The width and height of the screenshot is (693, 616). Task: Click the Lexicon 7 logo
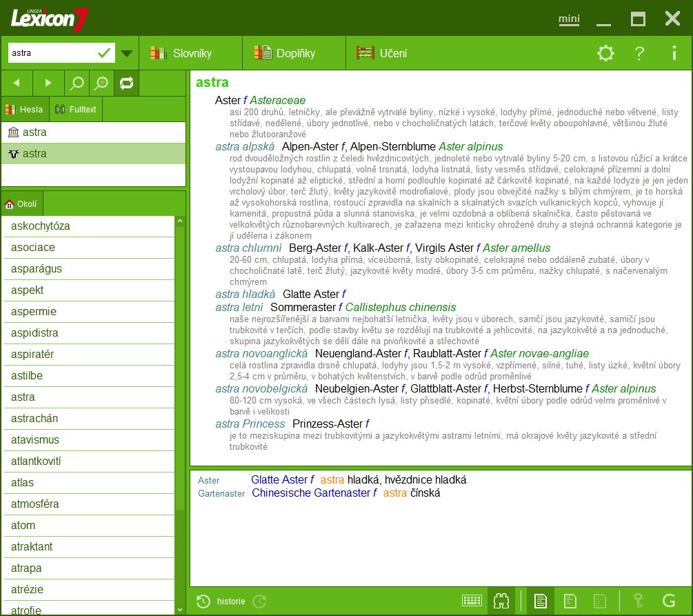(x=50, y=19)
